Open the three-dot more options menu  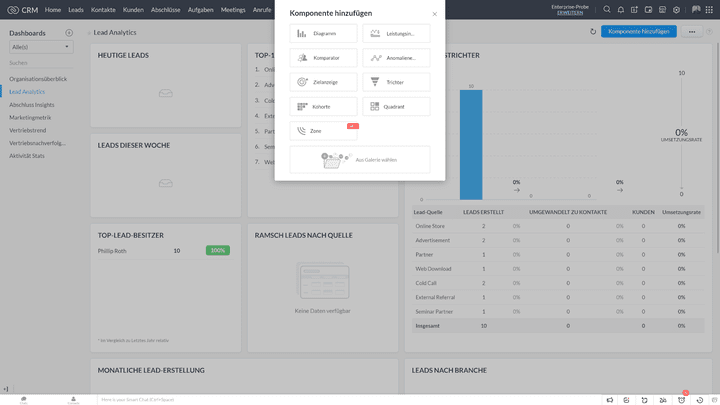691,32
